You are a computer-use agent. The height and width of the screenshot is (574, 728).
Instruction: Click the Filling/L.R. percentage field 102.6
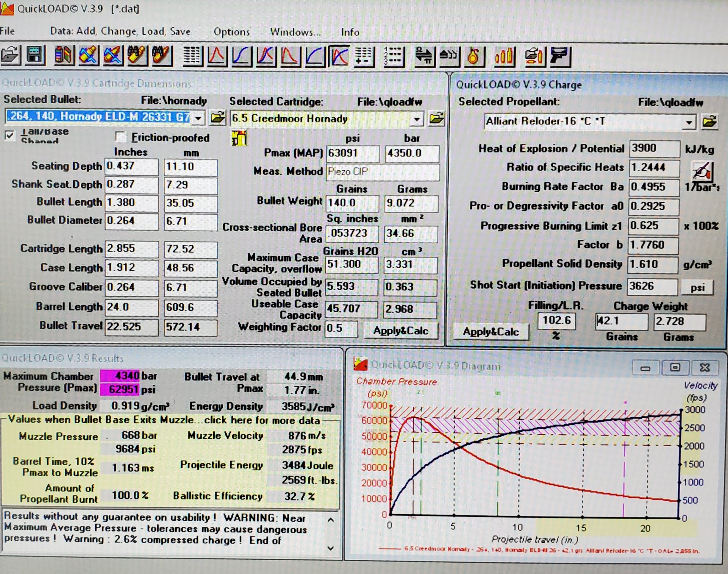(556, 320)
